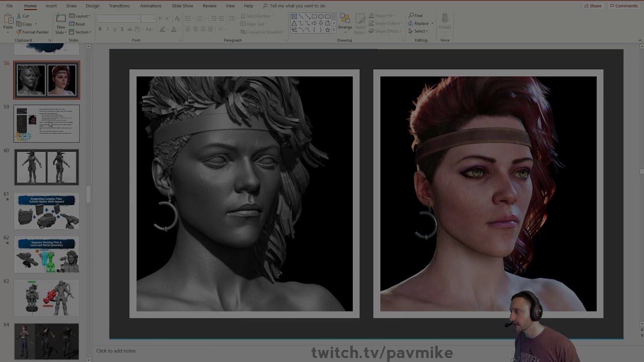Screen dimensions: 644x362
Task: Open the Layout dropdown
Action: tap(79, 16)
